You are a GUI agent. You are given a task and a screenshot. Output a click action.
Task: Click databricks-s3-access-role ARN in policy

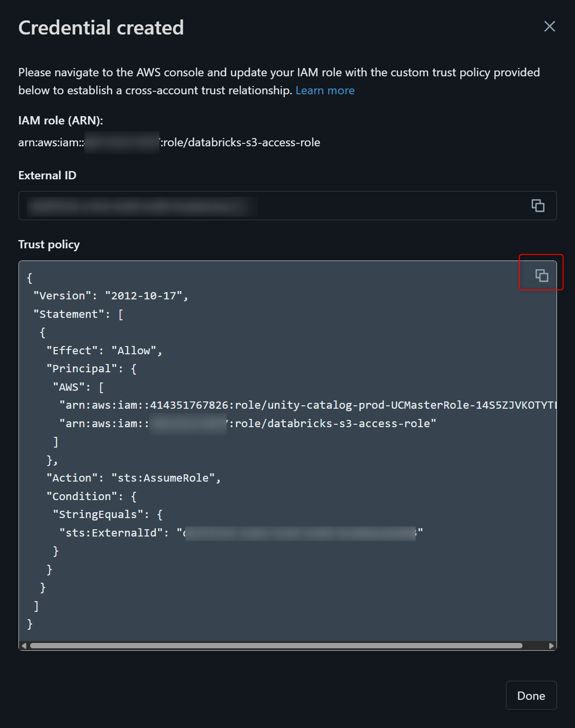pyautogui.click(x=247, y=423)
